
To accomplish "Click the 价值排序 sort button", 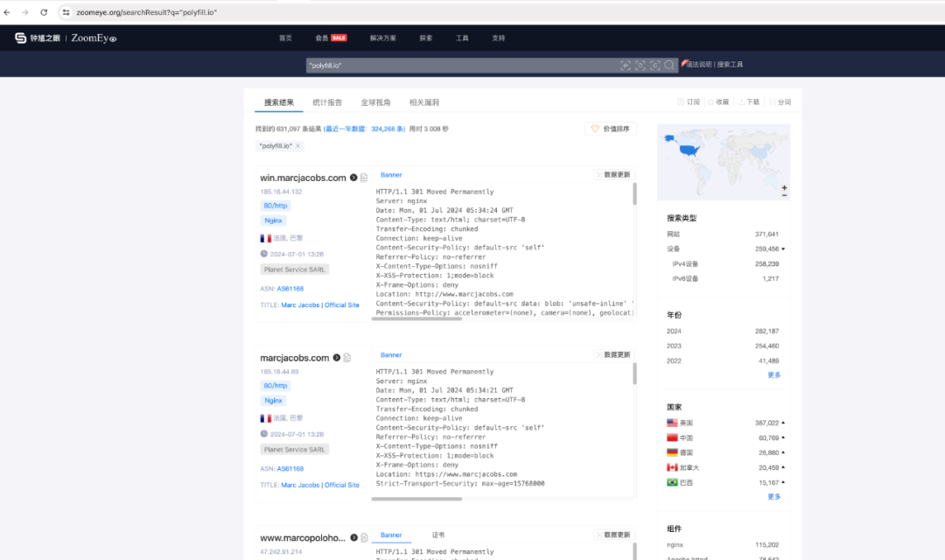I will [x=611, y=129].
